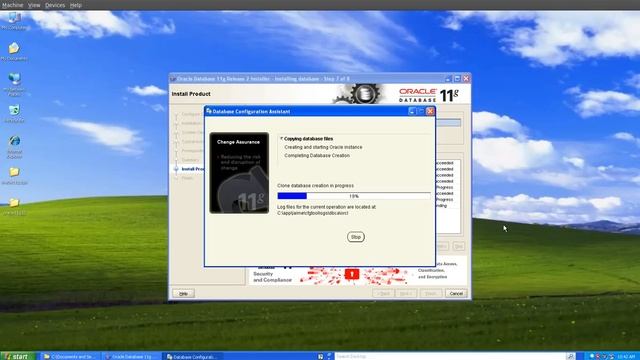This screenshot has height=360, width=640.
Task: Switch to the Database Configuration taskbar button
Action: [193, 356]
